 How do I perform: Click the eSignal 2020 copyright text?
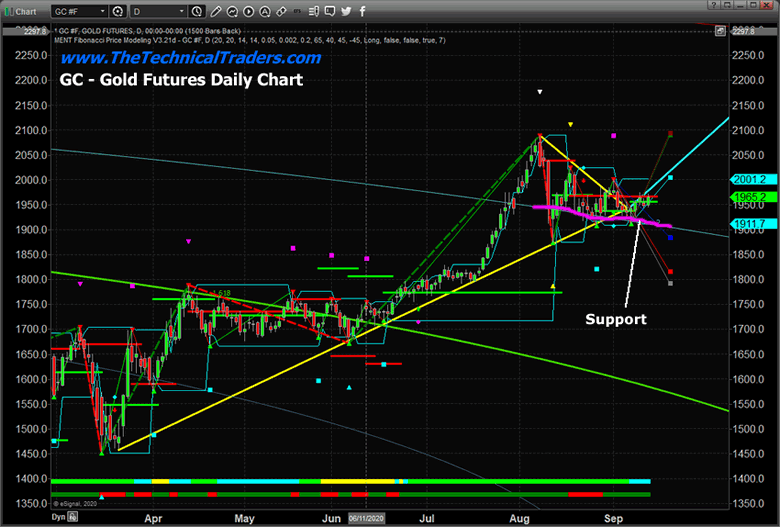click(x=75, y=504)
